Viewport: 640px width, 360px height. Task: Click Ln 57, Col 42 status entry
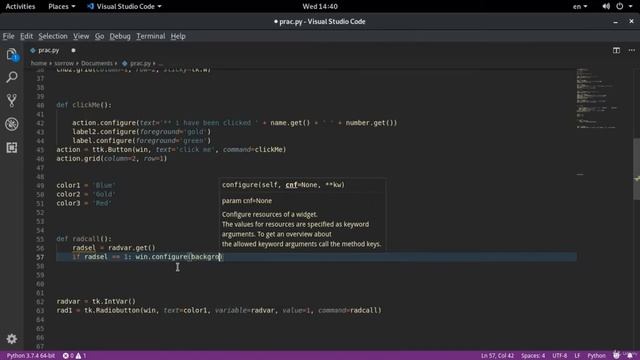coord(497,356)
